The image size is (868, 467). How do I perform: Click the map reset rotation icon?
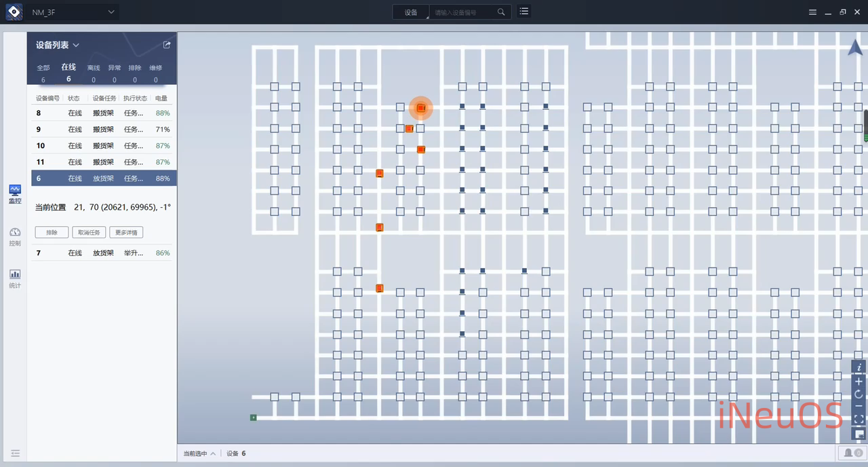click(x=859, y=394)
